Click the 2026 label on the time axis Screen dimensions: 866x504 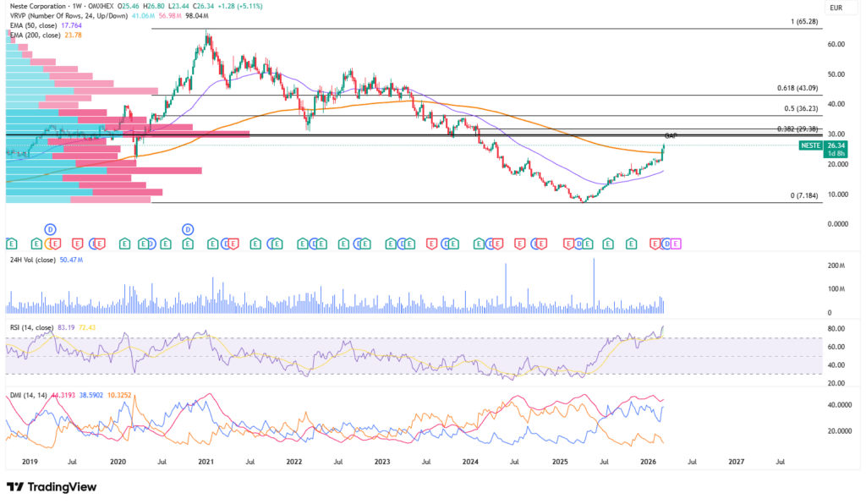(x=649, y=463)
